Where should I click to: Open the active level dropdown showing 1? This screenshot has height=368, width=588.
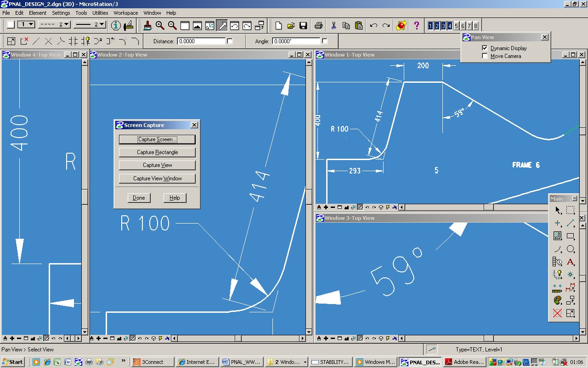click(x=26, y=24)
